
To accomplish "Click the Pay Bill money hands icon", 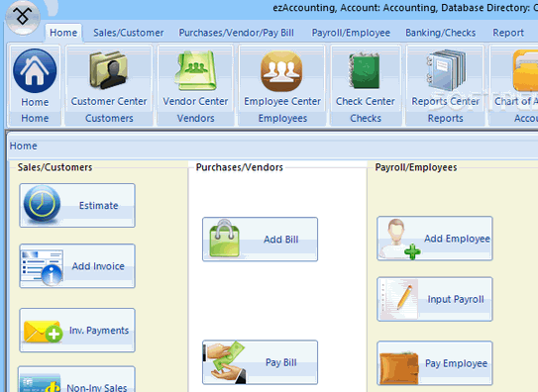I will 225,362.
